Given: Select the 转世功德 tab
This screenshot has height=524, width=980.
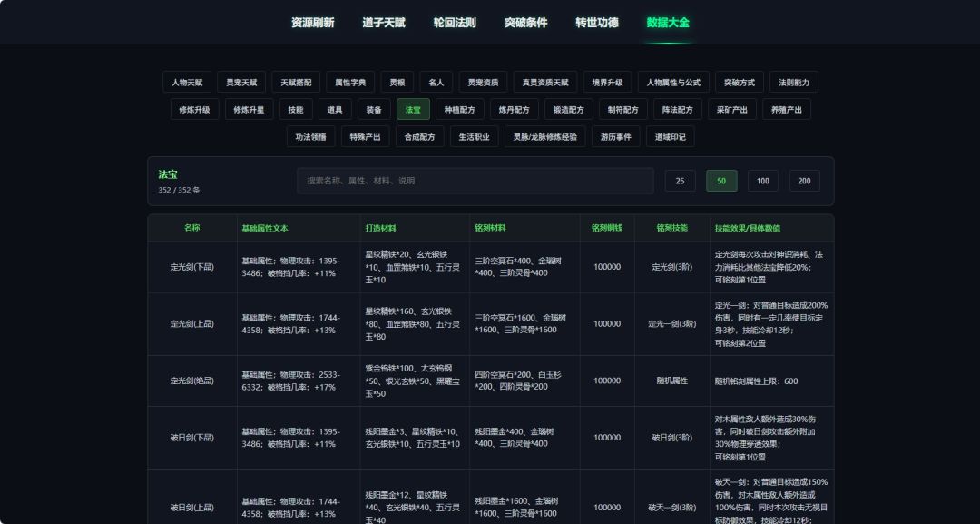Looking at the screenshot, I should pos(597,23).
